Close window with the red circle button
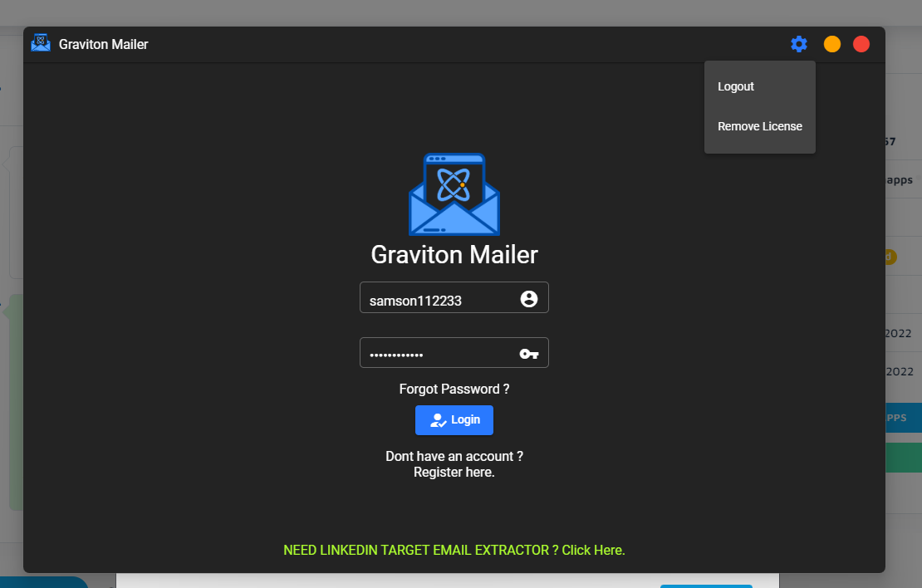The height and width of the screenshot is (588, 922). point(861,44)
